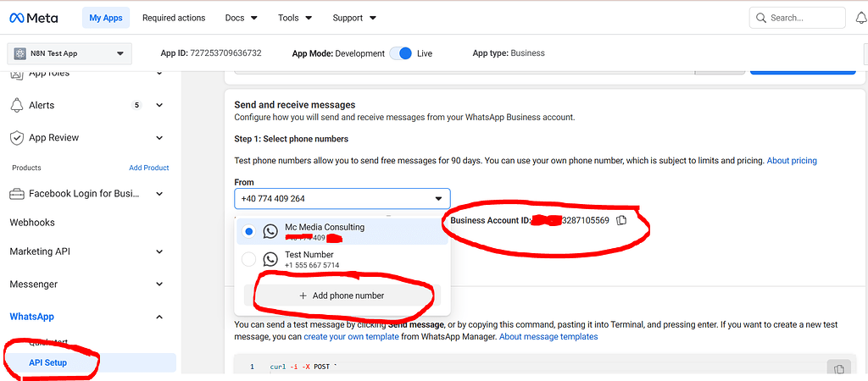The image size is (868, 381).
Task: Click the search magnifier icon
Action: (x=761, y=18)
